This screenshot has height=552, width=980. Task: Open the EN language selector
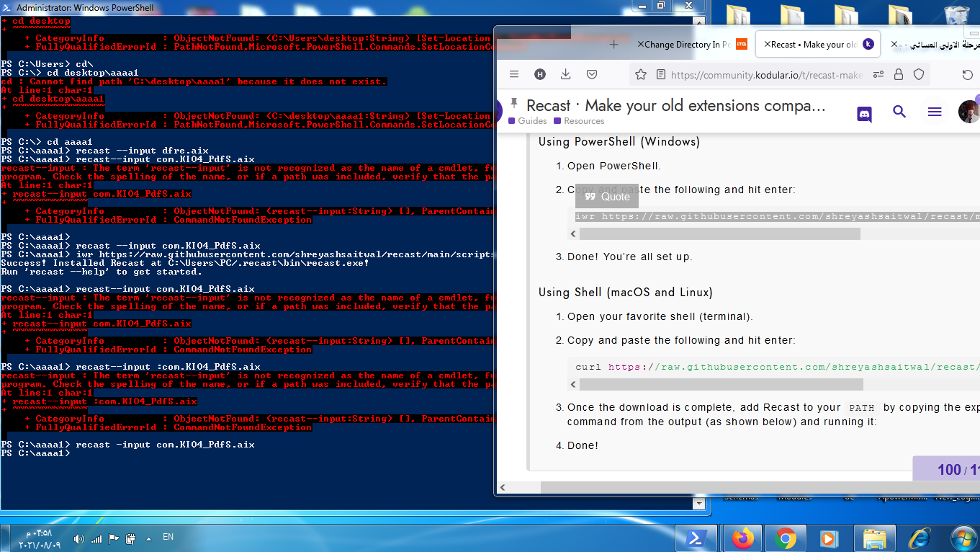click(x=168, y=537)
